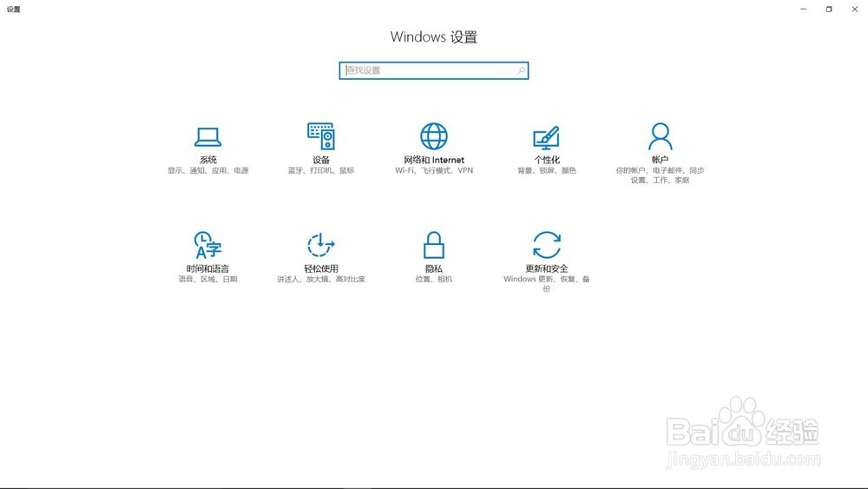
Task: Click the 轻松使用 label
Action: coord(321,268)
